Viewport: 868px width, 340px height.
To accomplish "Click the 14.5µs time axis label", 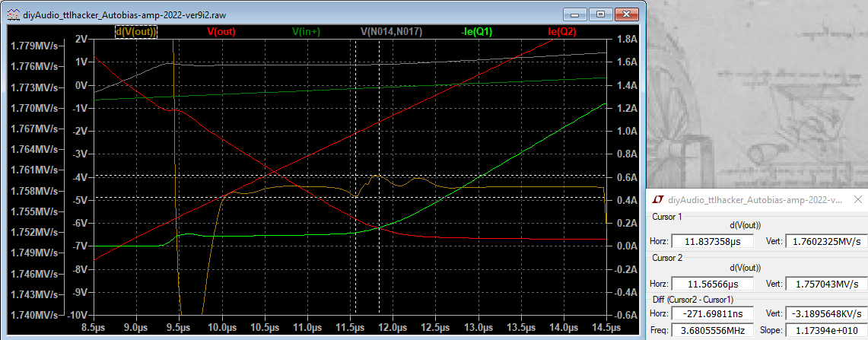I will (x=606, y=326).
